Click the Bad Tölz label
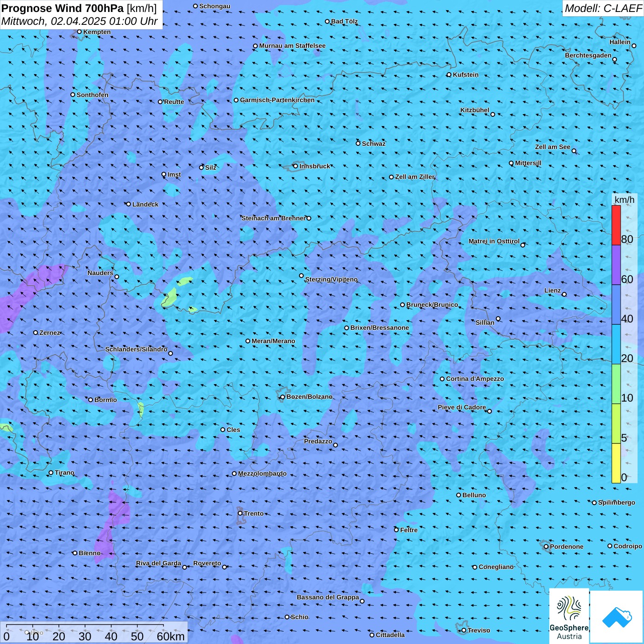This screenshot has height=644, width=644. tap(345, 21)
